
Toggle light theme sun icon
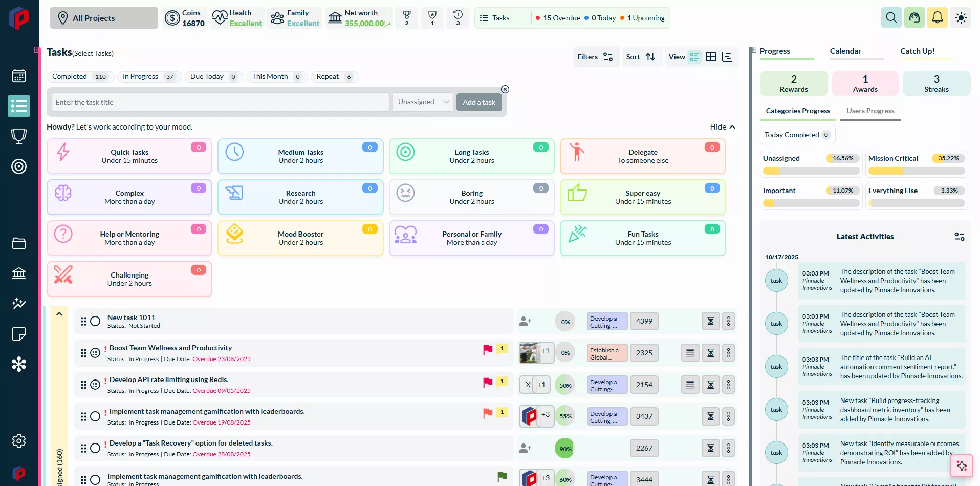pos(961,18)
